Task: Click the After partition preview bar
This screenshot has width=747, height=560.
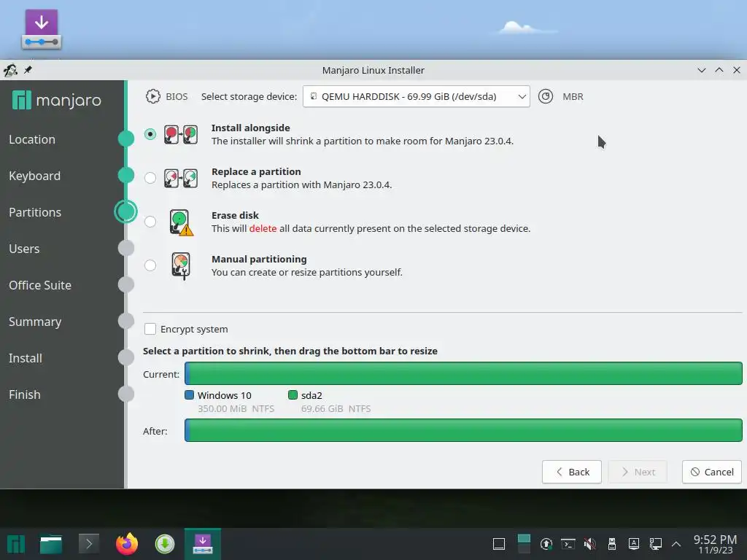Action: coord(463,430)
